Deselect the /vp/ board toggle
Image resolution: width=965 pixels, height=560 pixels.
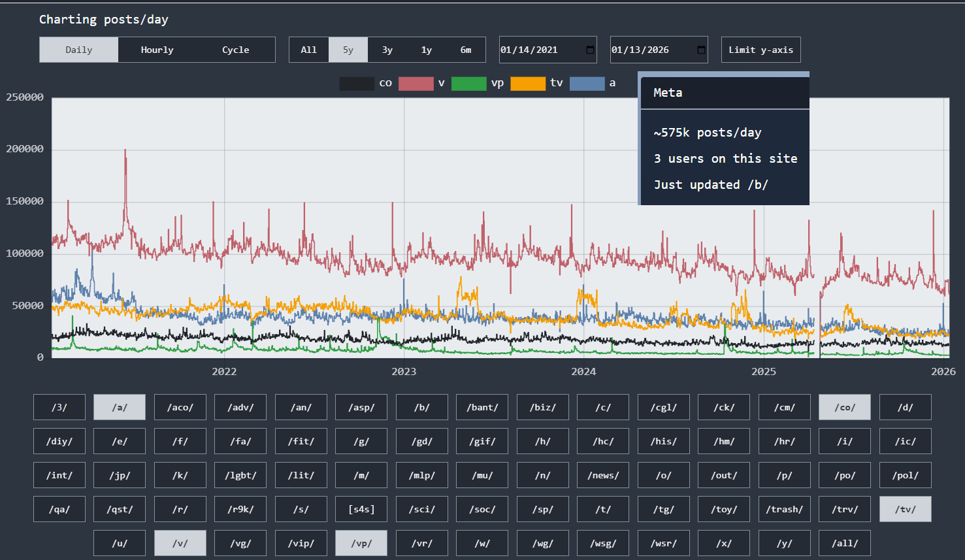[361, 543]
